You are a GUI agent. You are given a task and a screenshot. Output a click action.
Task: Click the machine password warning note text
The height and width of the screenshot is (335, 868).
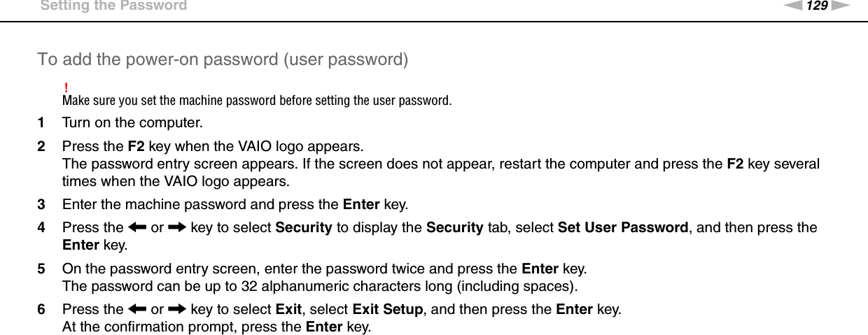pyautogui.click(x=257, y=100)
